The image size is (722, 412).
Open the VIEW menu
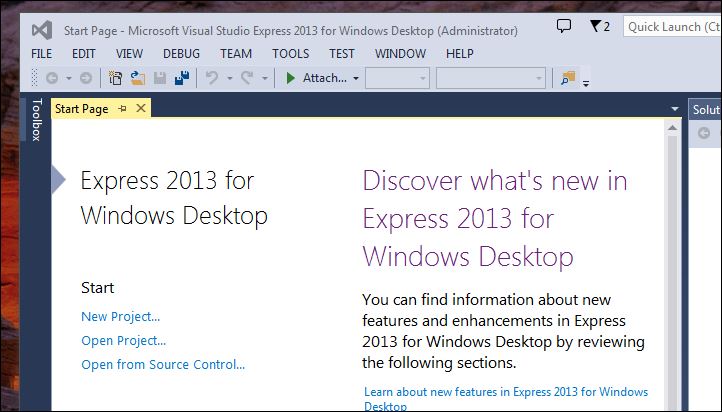pos(129,53)
